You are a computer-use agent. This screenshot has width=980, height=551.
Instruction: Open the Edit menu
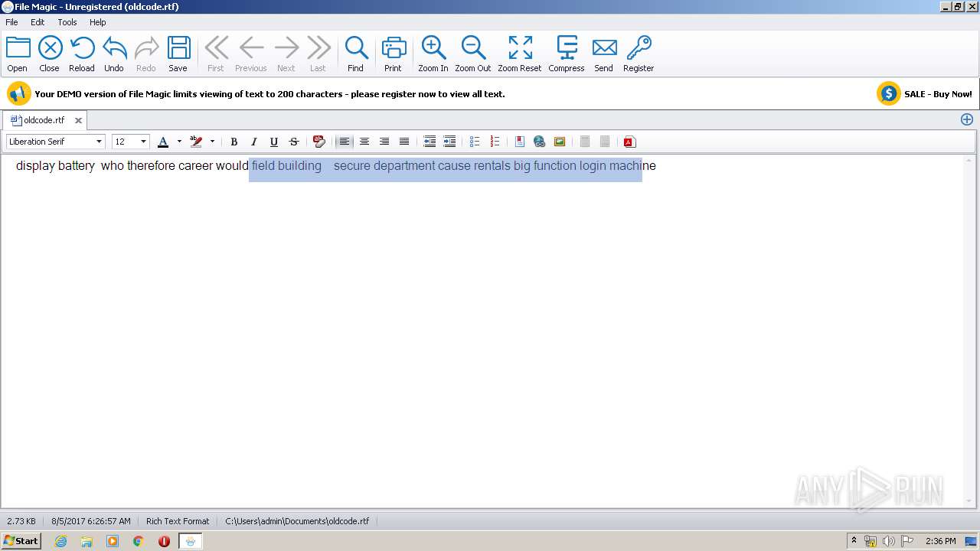38,22
